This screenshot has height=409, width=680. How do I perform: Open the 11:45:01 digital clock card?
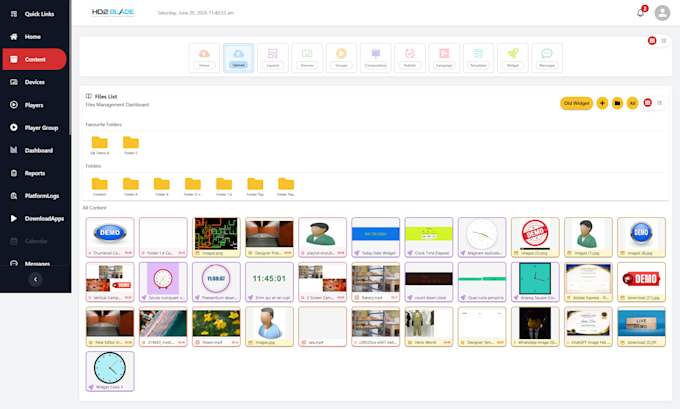click(x=269, y=282)
